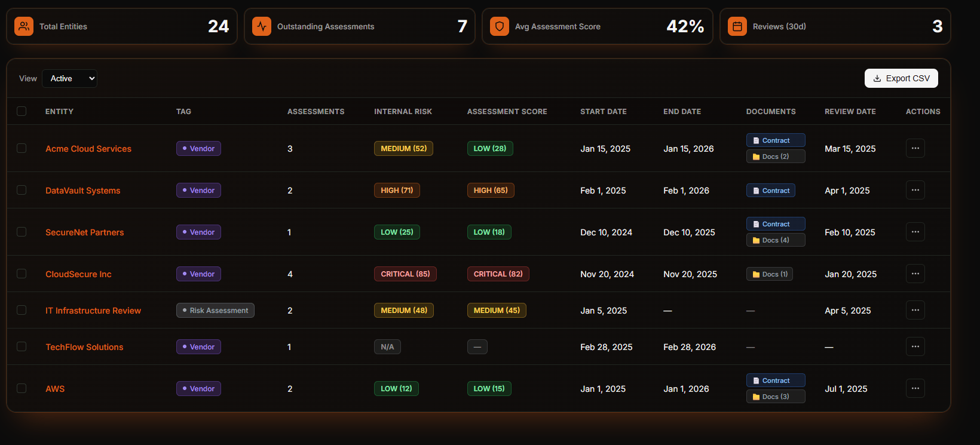The width and height of the screenshot is (980, 445).
Task: Open the Contract document for DataVault Systems
Action: (x=771, y=191)
